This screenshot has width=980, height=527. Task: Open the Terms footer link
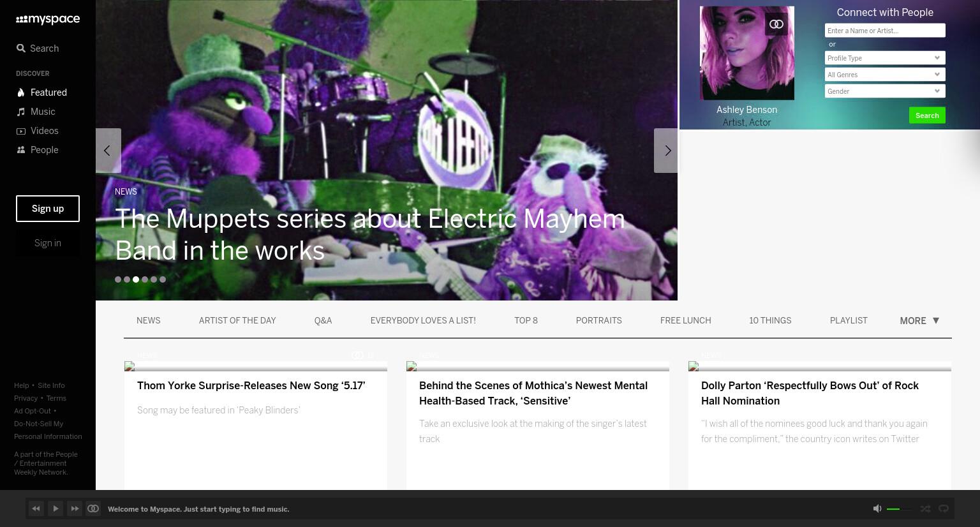56,398
